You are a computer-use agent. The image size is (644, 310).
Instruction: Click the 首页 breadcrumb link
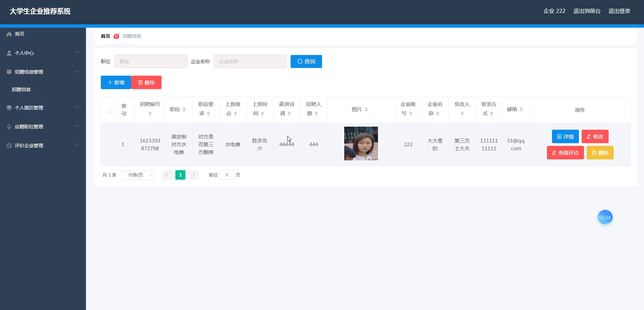tap(106, 36)
